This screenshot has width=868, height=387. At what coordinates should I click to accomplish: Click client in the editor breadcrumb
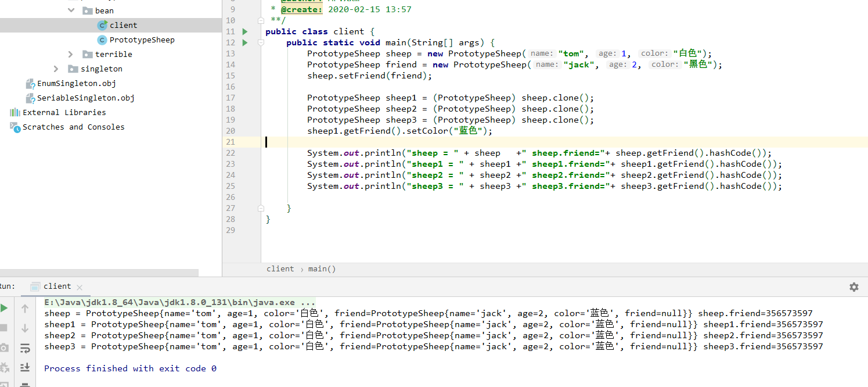(280, 268)
